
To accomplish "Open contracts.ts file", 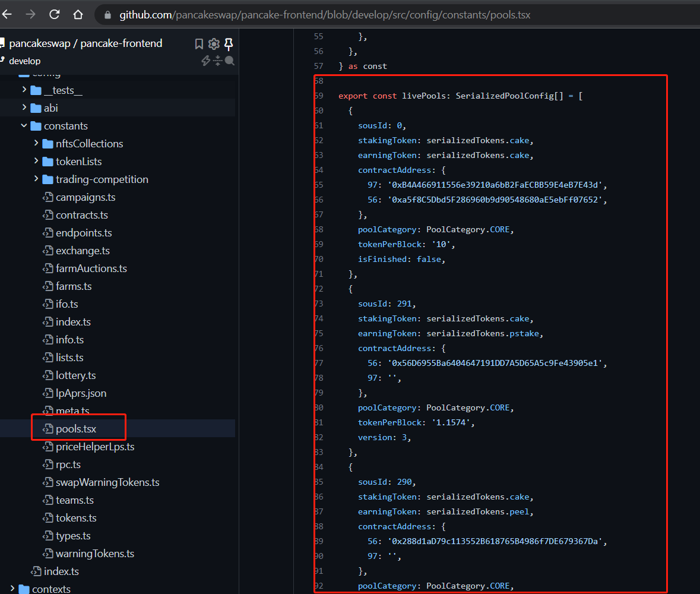I will [x=82, y=215].
